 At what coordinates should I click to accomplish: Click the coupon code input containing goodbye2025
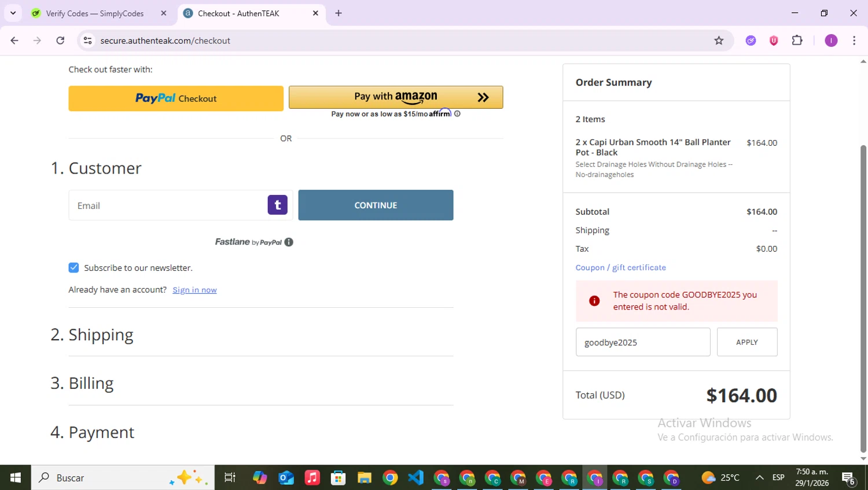pos(643,342)
